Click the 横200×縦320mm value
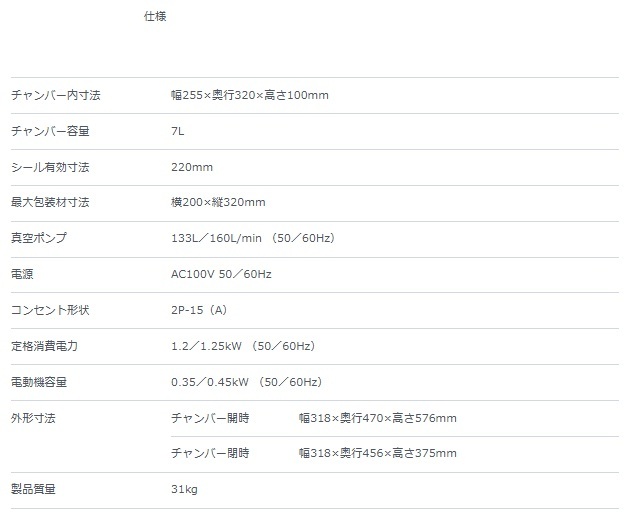 [218, 203]
